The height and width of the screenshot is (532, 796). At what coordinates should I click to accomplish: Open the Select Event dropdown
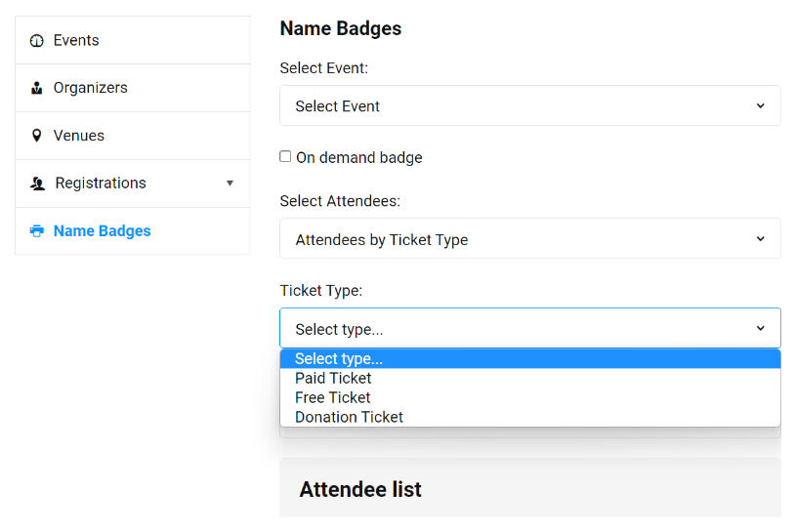pyautogui.click(x=530, y=105)
